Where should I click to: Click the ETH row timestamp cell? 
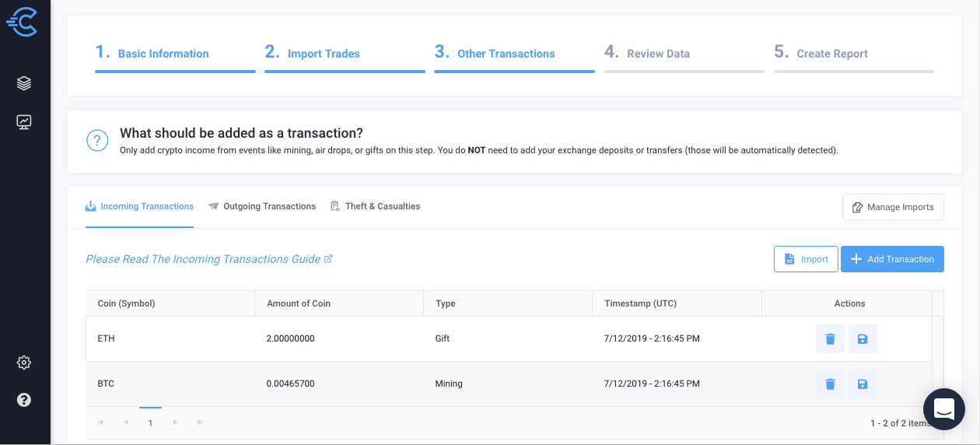[677, 339]
